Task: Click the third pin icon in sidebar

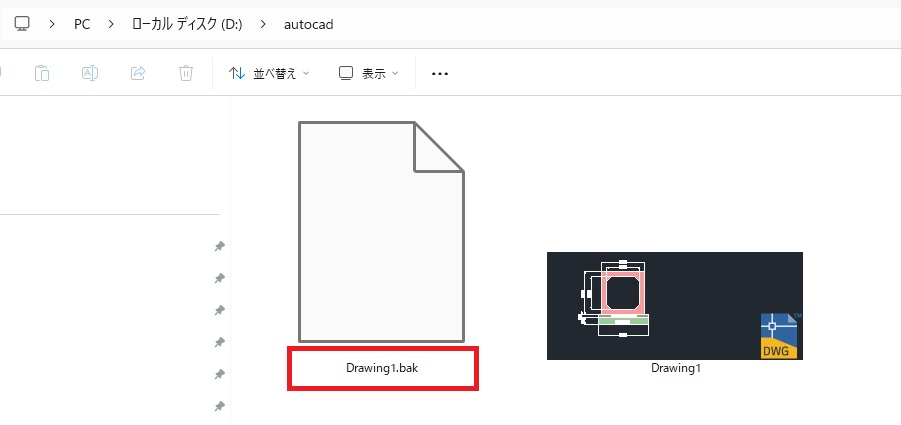Action: (219, 310)
